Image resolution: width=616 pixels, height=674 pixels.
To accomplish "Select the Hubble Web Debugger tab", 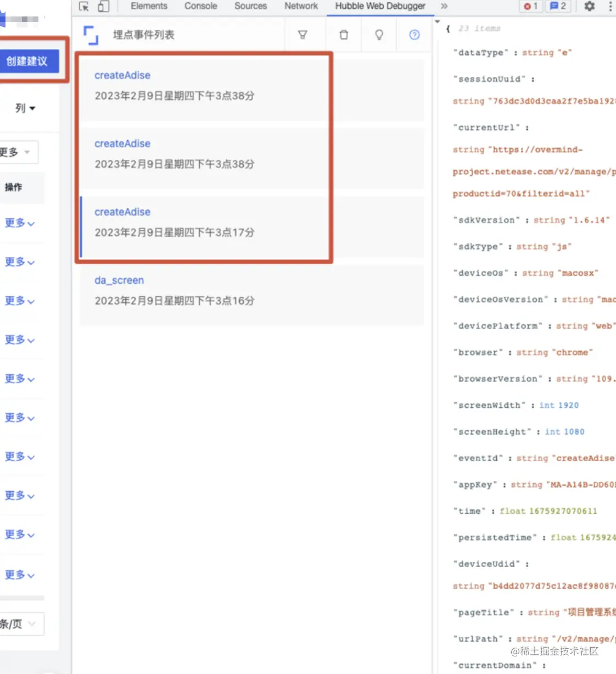I will point(380,6).
